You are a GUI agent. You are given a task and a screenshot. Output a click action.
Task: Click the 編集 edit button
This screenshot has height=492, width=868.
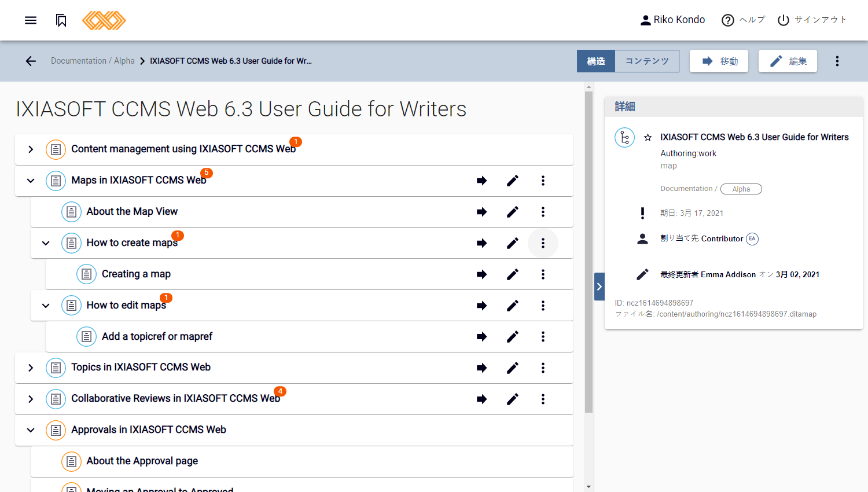coord(788,61)
